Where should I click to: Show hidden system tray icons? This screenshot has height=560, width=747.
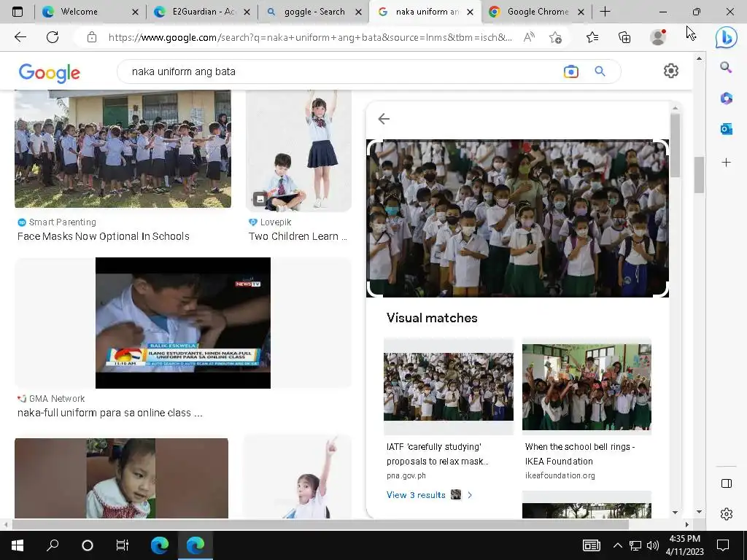coord(617,545)
